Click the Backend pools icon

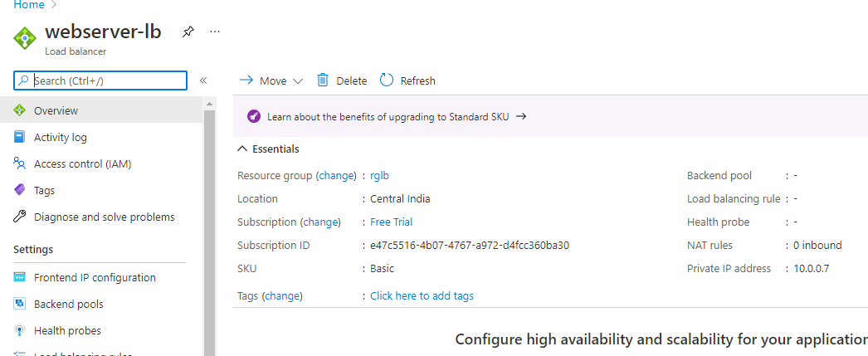click(19, 304)
